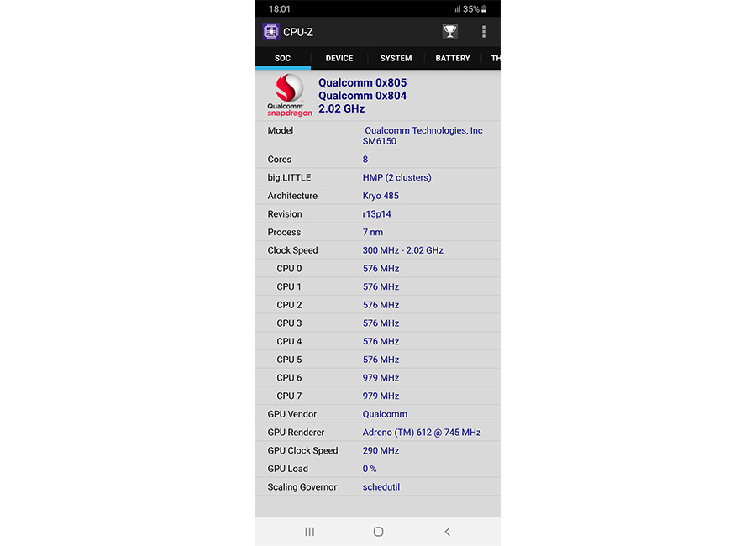Tap the Adreno (TM) 612 renderer value
This screenshot has height=546, width=756.
pos(422,432)
